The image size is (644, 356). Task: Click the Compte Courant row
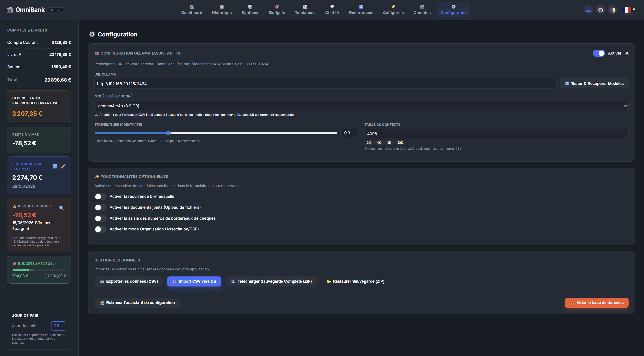coord(39,42)
